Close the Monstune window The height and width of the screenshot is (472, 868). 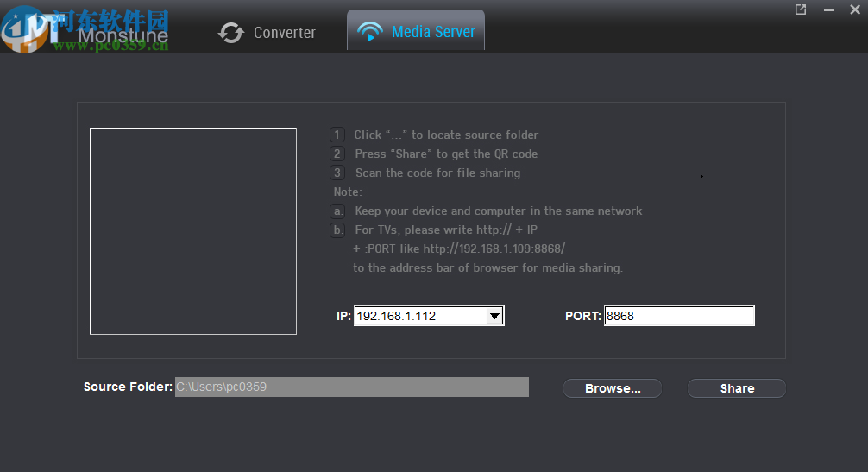click(x=855, y=9)
